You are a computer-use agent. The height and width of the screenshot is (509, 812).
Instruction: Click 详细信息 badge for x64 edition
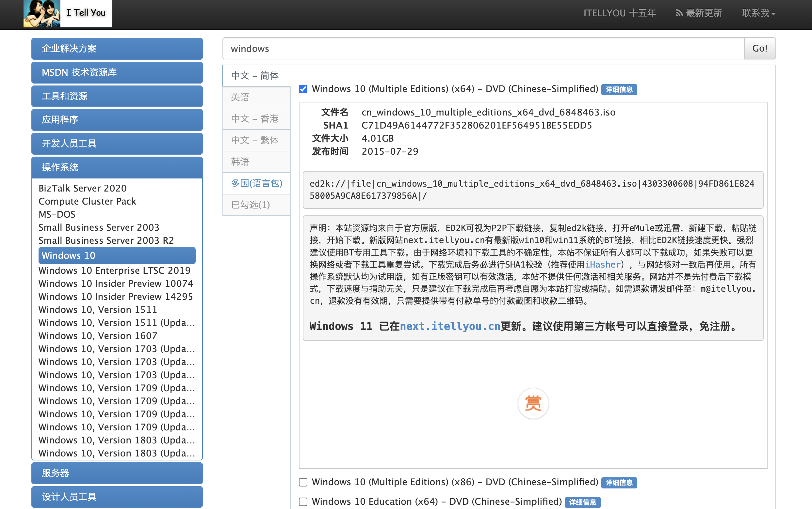619,89
